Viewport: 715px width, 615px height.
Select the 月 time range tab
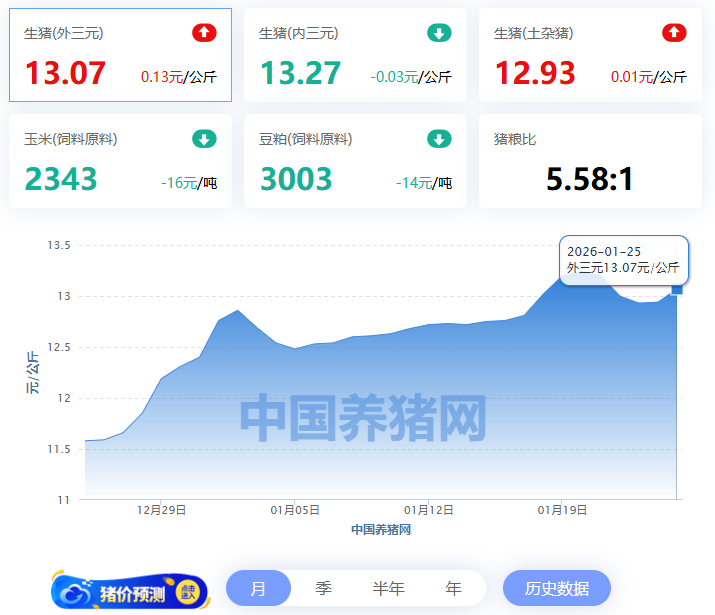pyautogui.click(x=258, y=588)
